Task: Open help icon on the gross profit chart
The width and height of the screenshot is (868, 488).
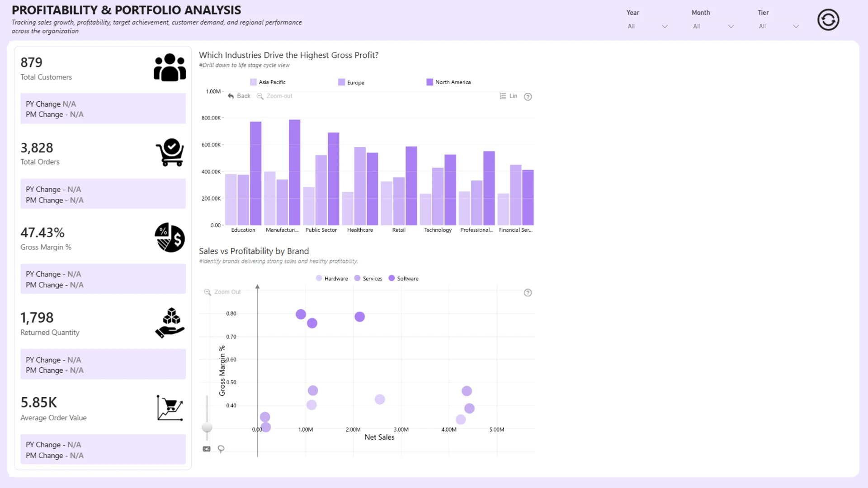Action: coord(528,97)
